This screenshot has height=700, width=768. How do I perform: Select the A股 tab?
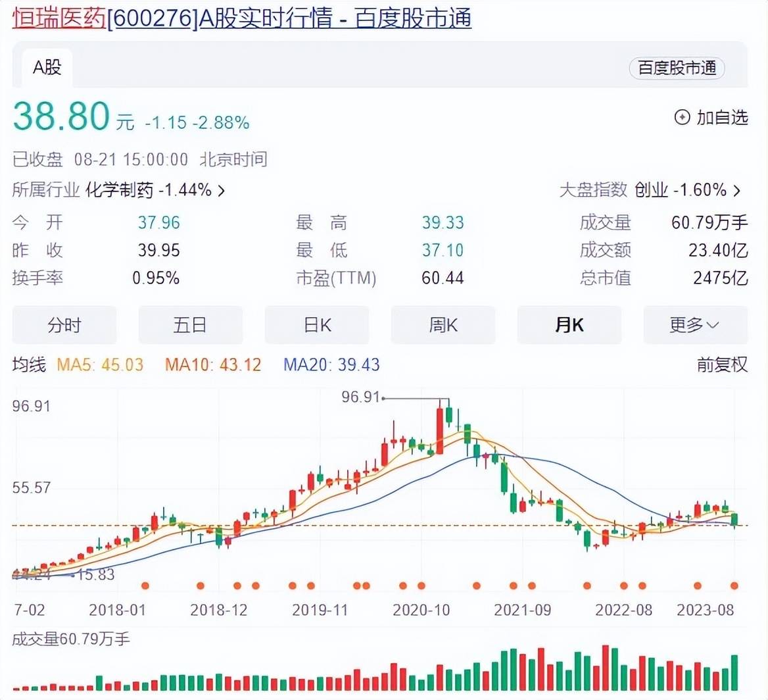[47, 68]
